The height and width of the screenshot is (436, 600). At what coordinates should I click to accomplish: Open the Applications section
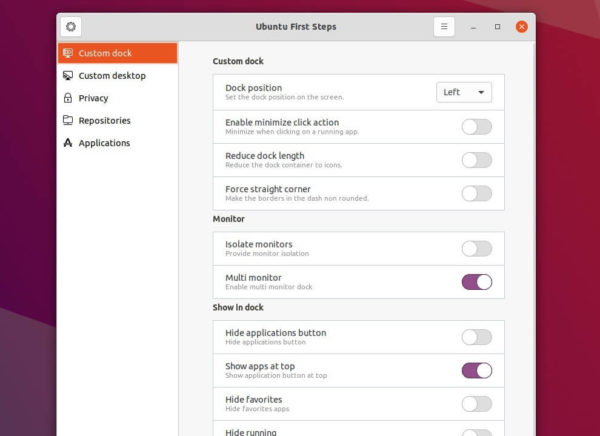117,143
